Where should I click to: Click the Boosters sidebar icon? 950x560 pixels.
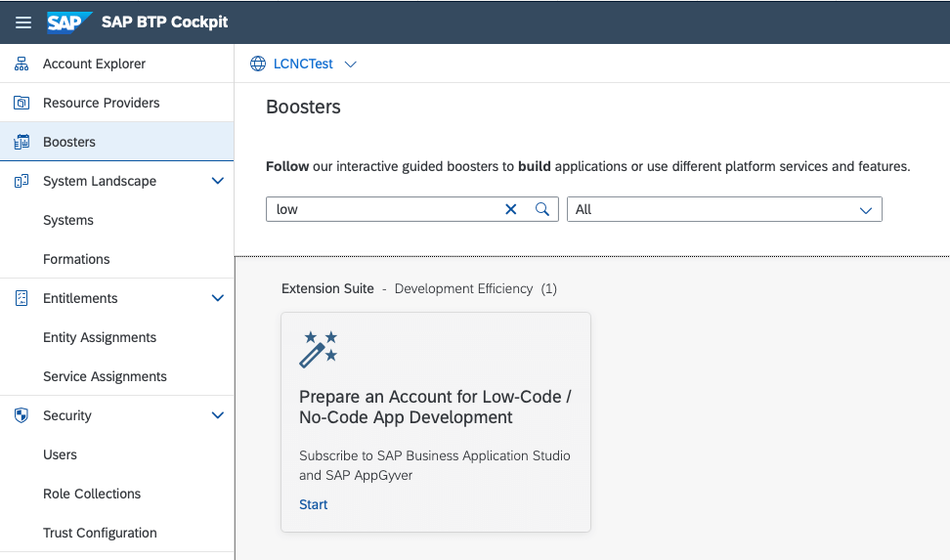click(x=22, y=142)
